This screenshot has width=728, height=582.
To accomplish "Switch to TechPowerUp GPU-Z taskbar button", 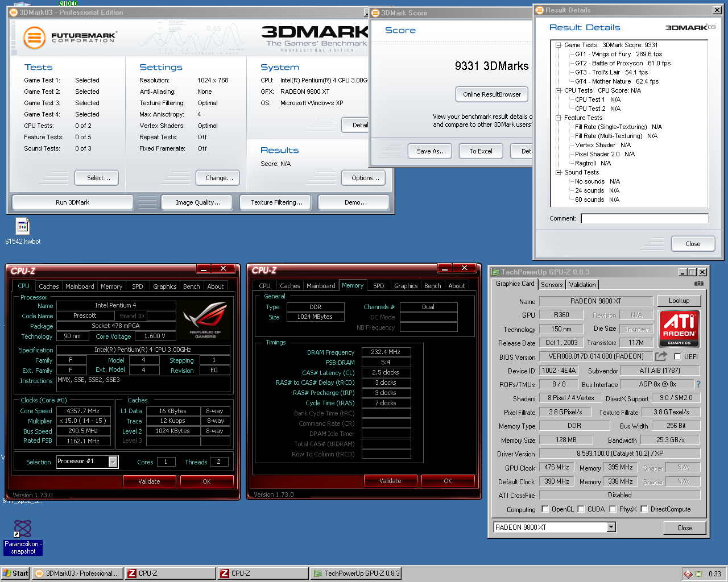I will coord(356,573).
